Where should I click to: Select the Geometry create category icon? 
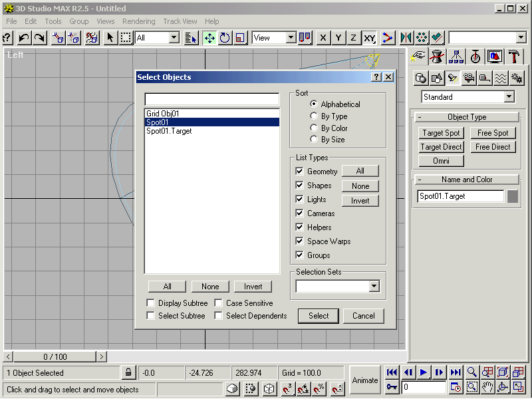(x=421, y=78)
